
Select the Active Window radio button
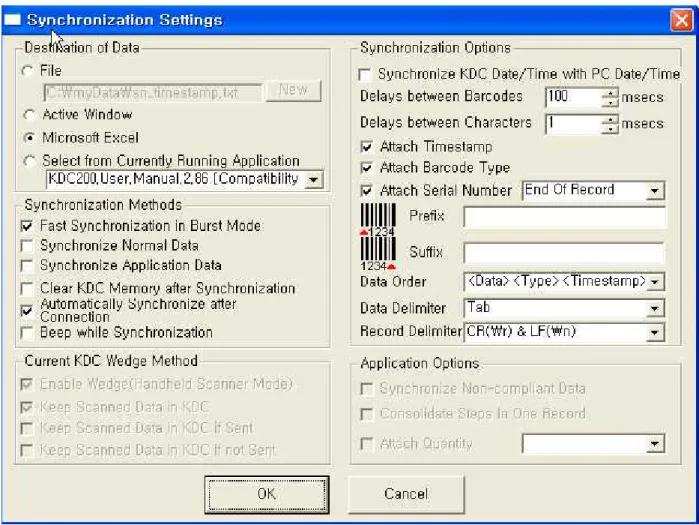(29, 115)
